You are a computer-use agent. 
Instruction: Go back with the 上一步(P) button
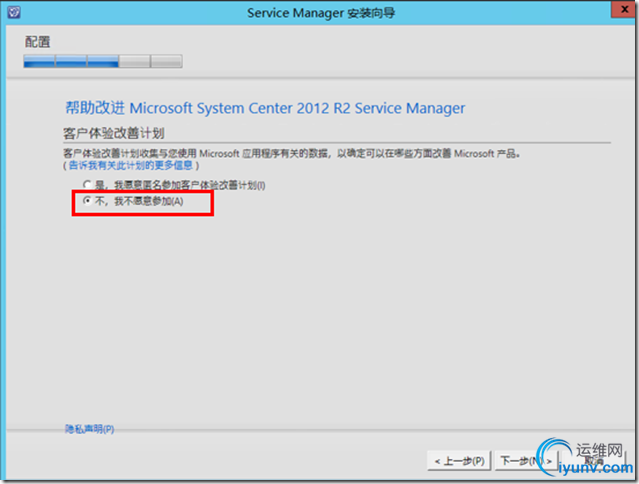click(459, 460)
